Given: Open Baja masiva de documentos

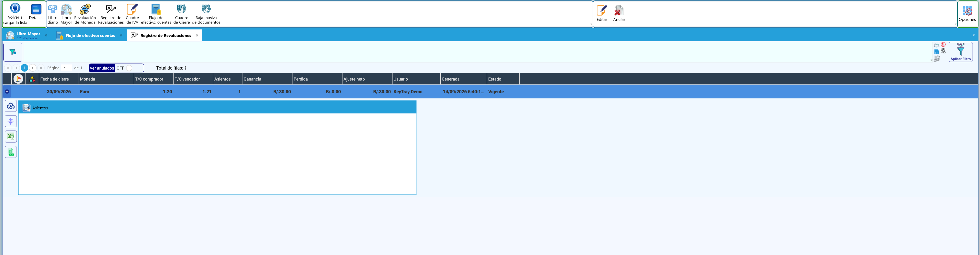Looking at the screenshot, I should [206, 14].
